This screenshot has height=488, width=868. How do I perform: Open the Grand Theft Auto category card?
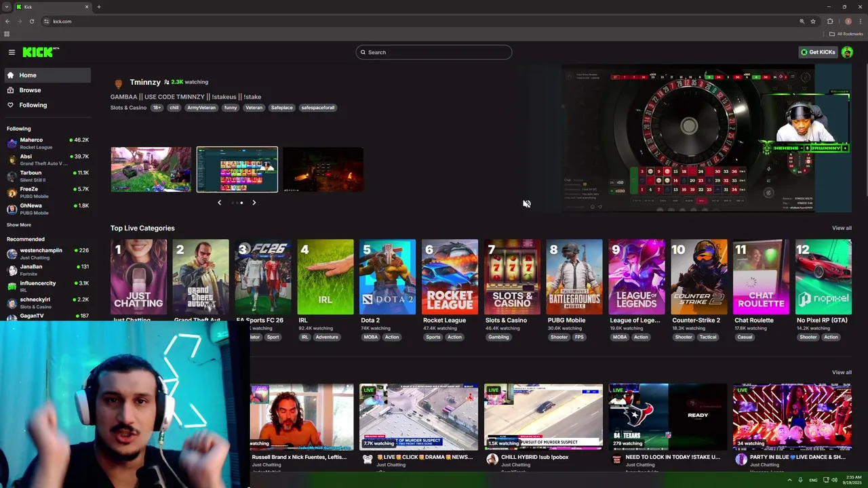click(201, 277)
